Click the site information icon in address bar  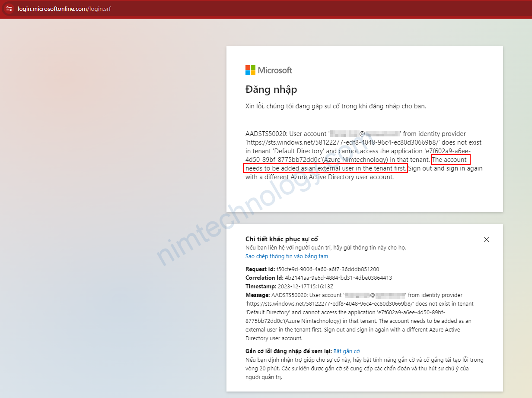9,9
